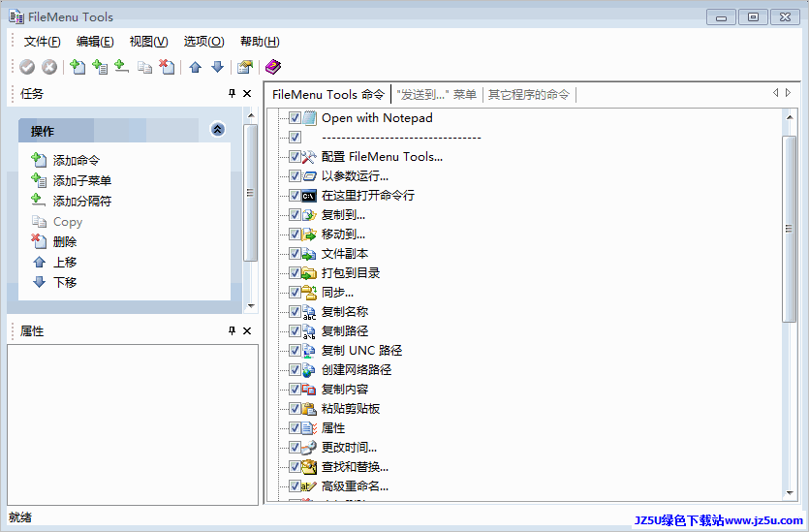
Task: Uncheck the Open with Notepad checkbox
Action: pos(295,118)
